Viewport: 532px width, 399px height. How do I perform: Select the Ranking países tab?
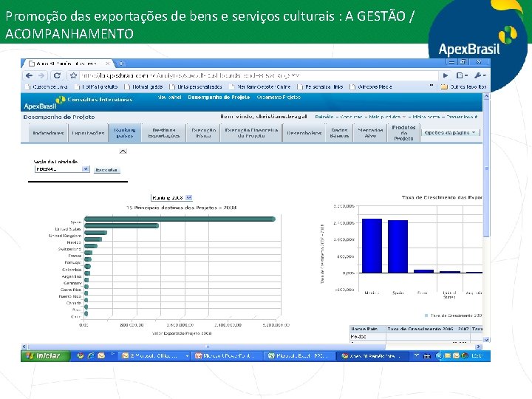125,133
